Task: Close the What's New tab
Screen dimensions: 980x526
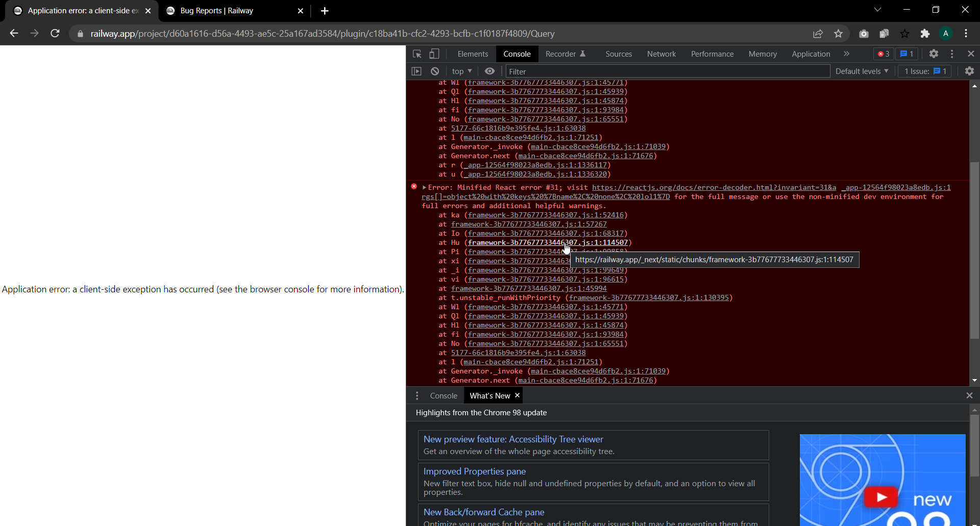Action: 517,395
